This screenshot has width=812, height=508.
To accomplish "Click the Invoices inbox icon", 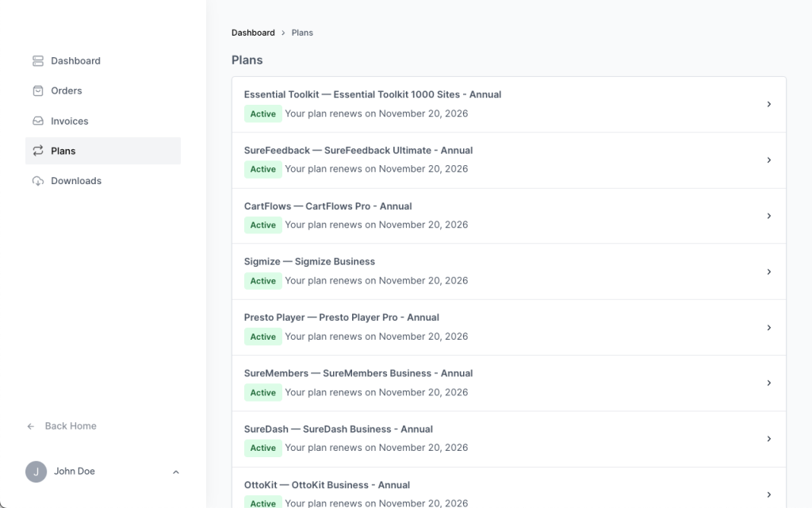I will point(38,121).
